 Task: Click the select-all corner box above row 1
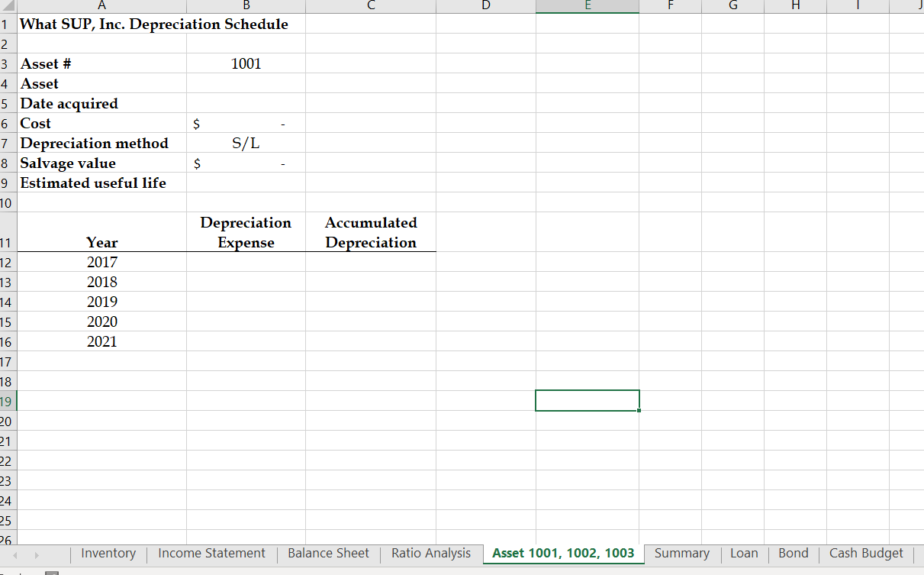tap(7, 5)
